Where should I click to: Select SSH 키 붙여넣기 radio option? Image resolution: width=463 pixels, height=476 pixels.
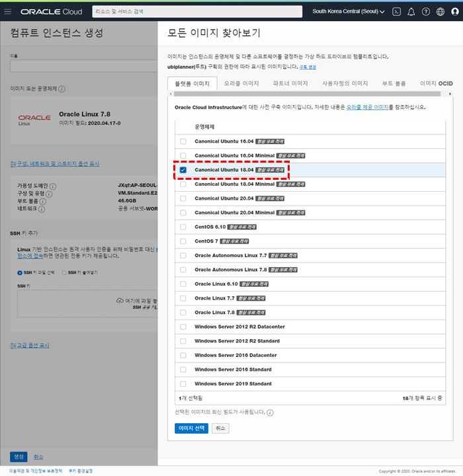pos(63,272)
